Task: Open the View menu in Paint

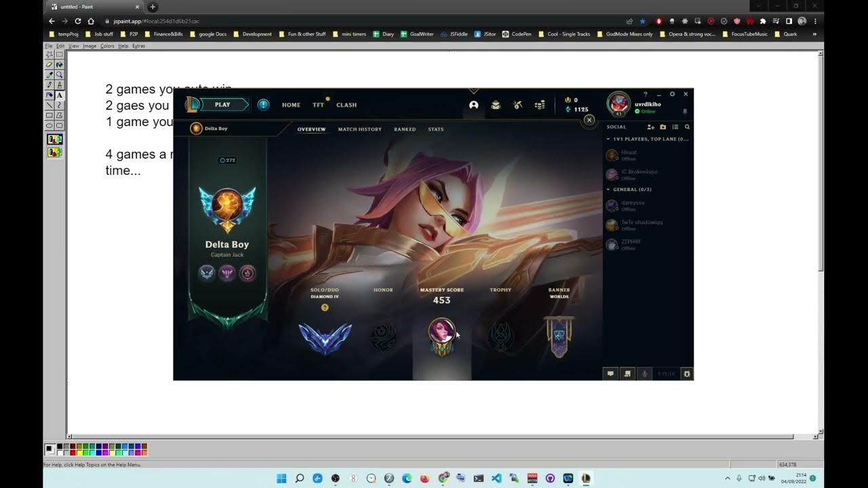Action: 74,46
